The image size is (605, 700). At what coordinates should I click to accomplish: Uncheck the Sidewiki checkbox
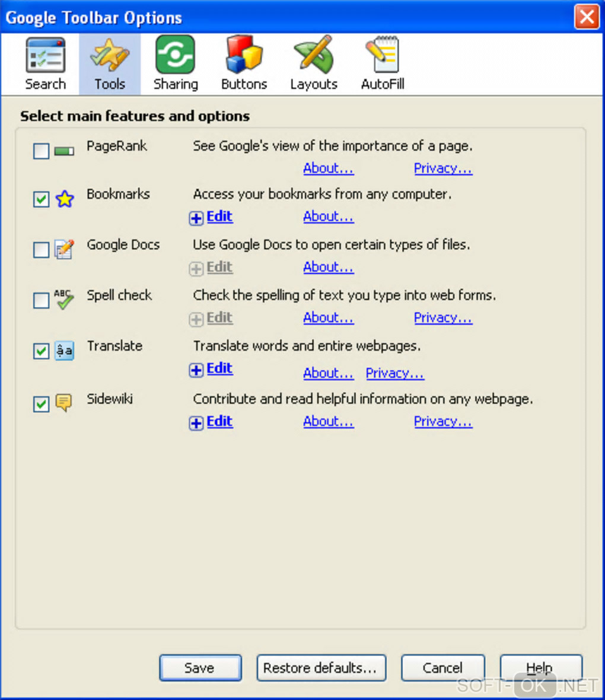point(41,404)
